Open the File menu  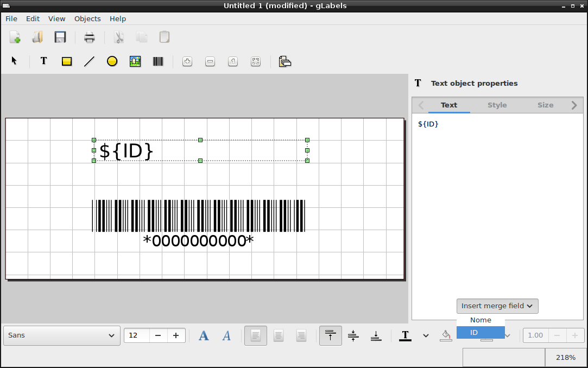11,19
